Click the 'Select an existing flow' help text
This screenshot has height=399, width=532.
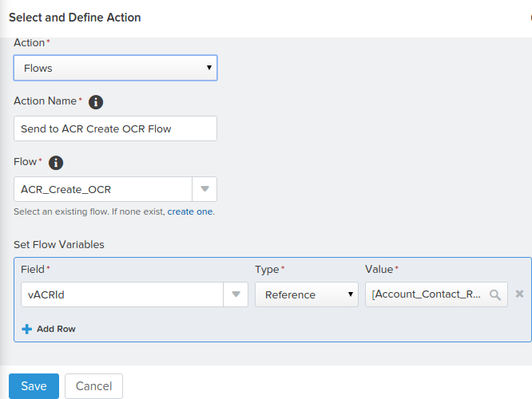coord(88,212)
